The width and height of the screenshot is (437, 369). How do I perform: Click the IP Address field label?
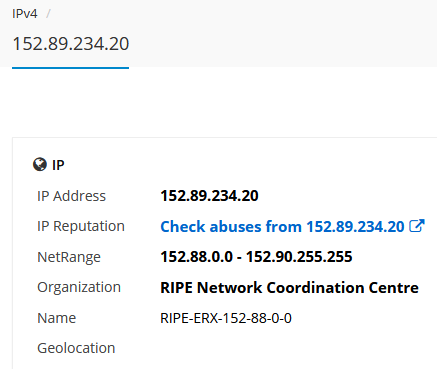pyautogui.click(x=71, y=196)
